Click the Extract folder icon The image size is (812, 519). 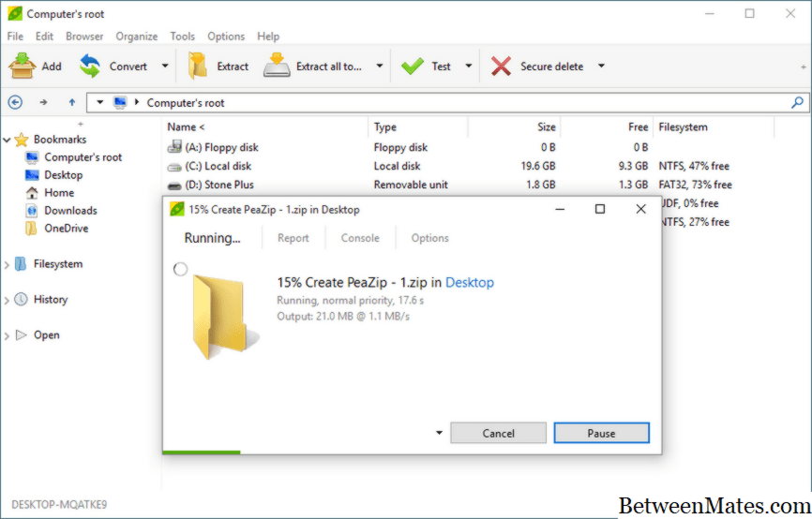tap(197, 66)
